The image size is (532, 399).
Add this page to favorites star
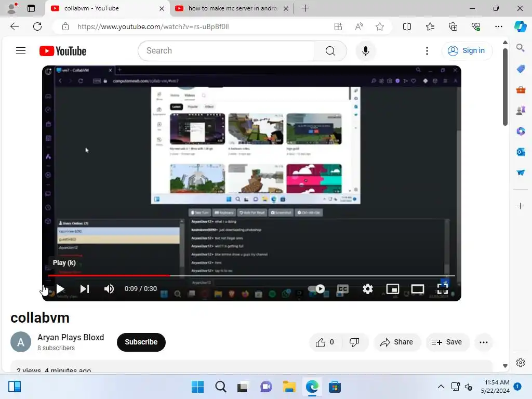click(x=380, y=26)
